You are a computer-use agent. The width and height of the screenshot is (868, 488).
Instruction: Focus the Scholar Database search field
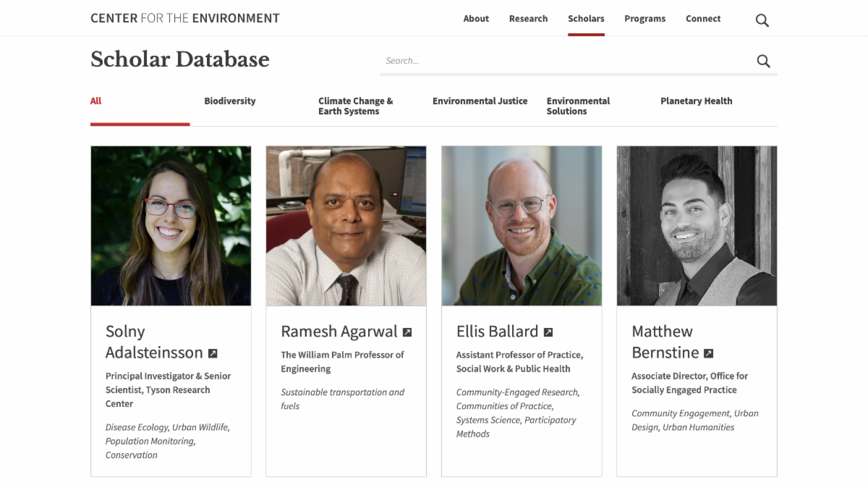coord(564,61)
